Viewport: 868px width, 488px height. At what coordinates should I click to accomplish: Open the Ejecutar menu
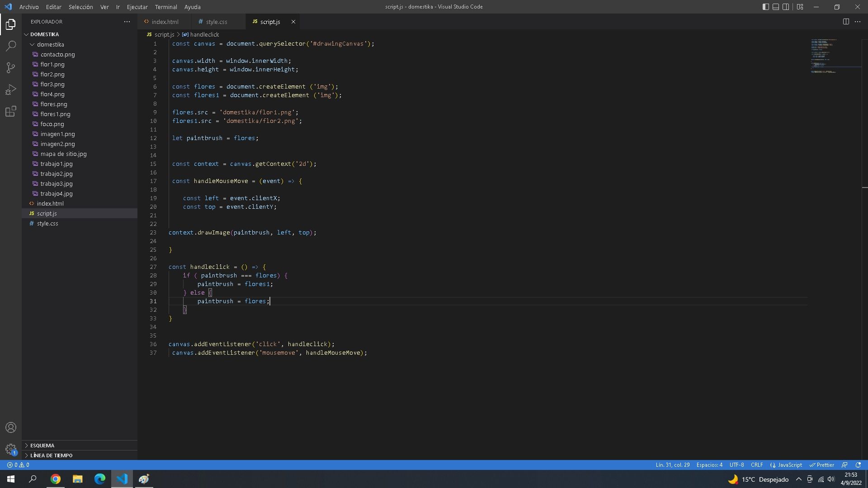coord(137,7)
